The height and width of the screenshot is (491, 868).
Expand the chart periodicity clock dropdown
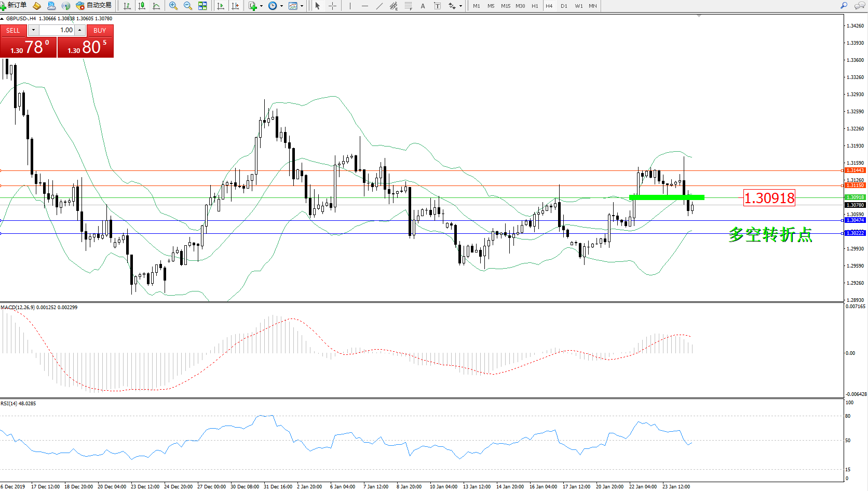281,6
